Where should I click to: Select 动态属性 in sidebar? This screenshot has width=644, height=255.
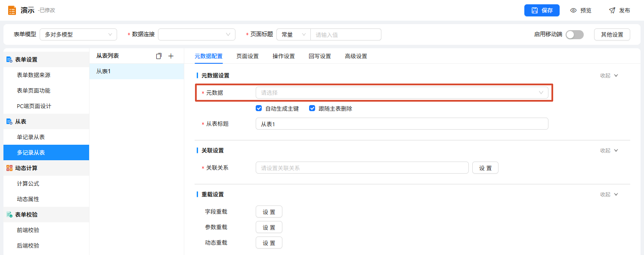[x=46, y=199]
